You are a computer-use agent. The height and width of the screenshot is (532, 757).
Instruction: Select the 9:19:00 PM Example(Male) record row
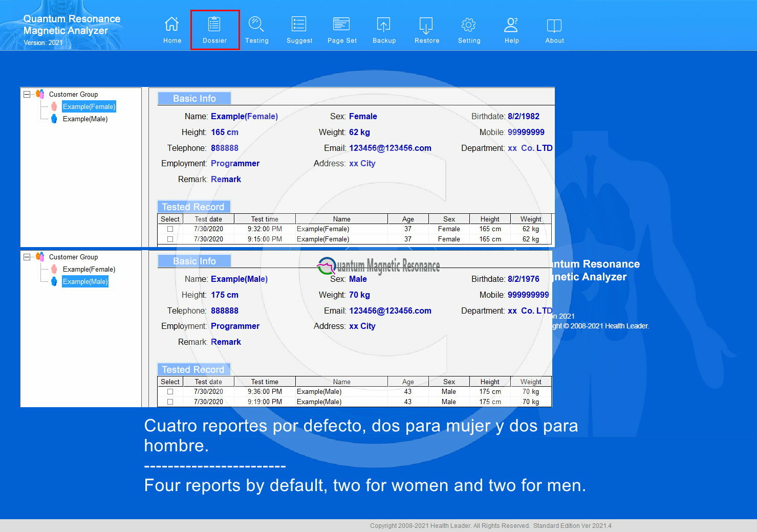click(x=354, y=402)
